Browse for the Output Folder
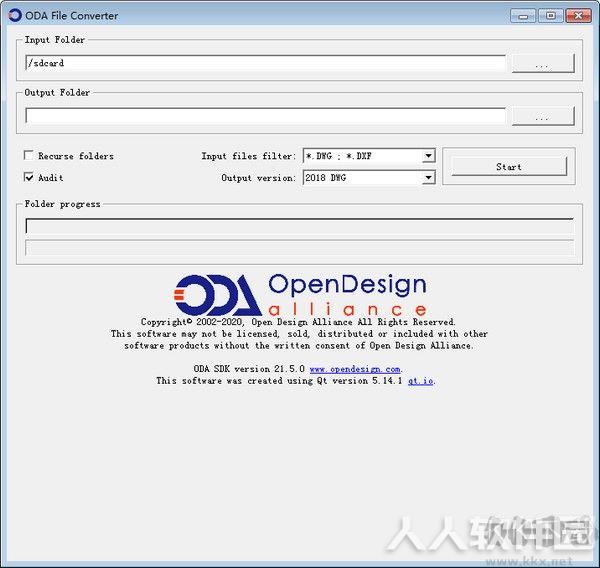Screen dimensions: 600x568 (543, 116)
